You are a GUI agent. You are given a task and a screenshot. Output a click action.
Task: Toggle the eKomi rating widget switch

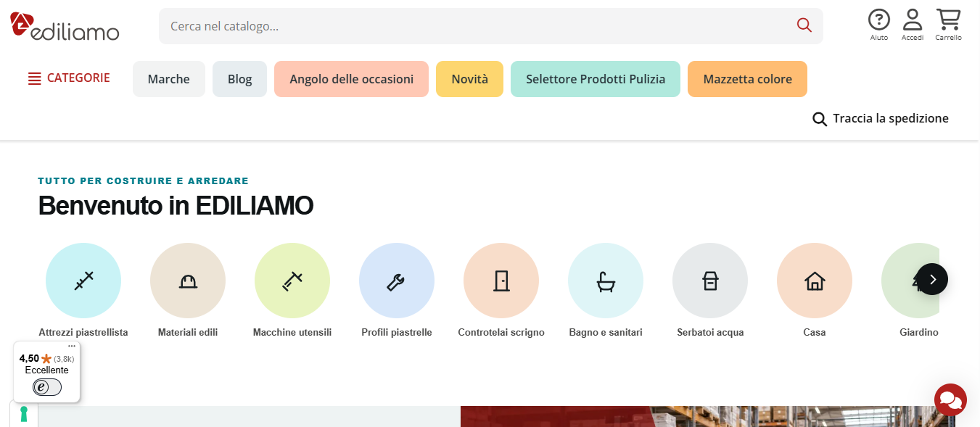pos(47,387)
